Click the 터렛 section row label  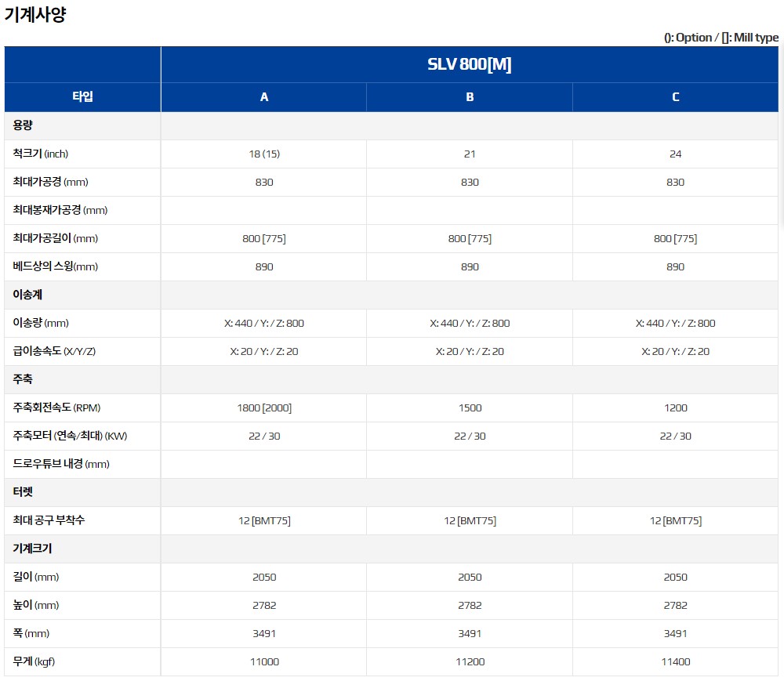(24, 492)
